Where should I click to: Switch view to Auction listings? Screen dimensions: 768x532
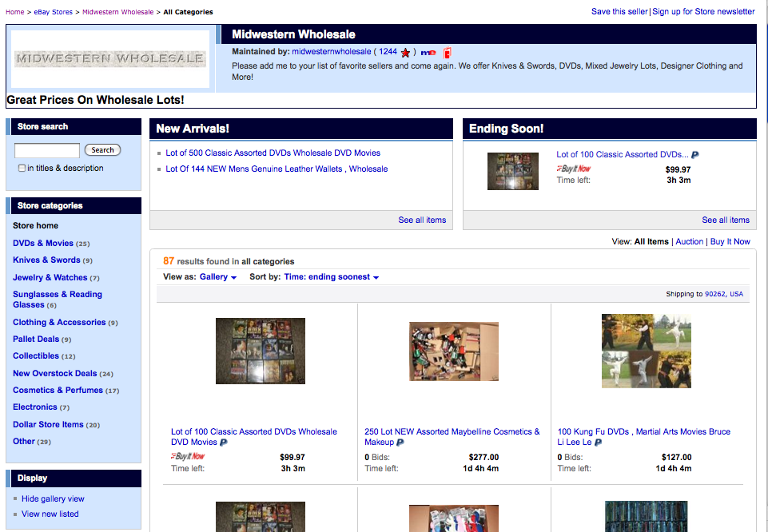689,241
